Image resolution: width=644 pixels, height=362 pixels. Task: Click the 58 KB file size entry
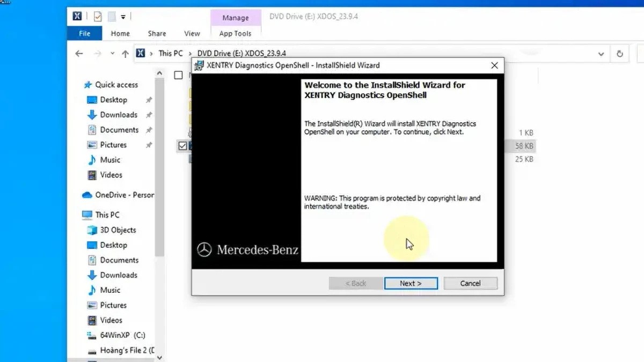[524, 146]
